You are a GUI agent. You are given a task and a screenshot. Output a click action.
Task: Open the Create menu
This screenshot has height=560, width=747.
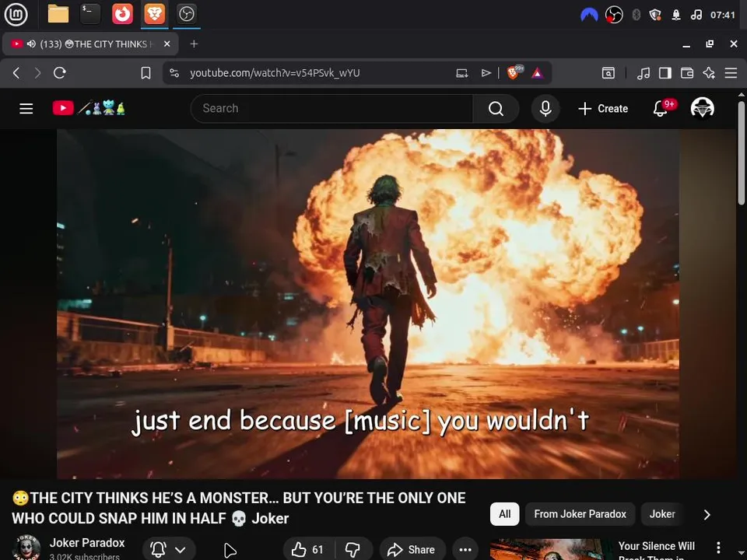click(x=603, y=109)
